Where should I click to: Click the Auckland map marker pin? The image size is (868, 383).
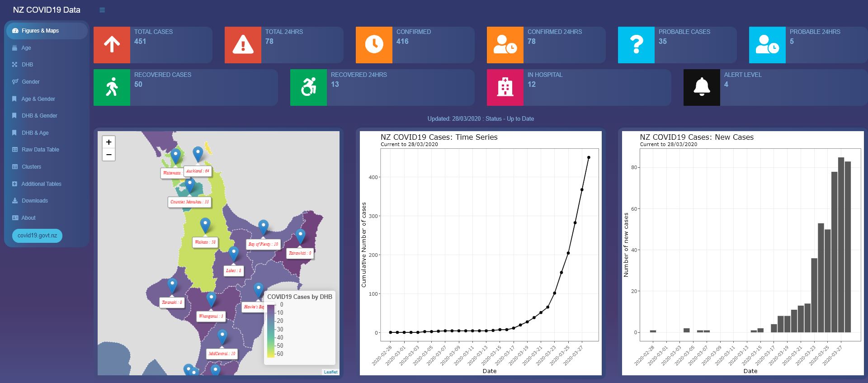198,154
